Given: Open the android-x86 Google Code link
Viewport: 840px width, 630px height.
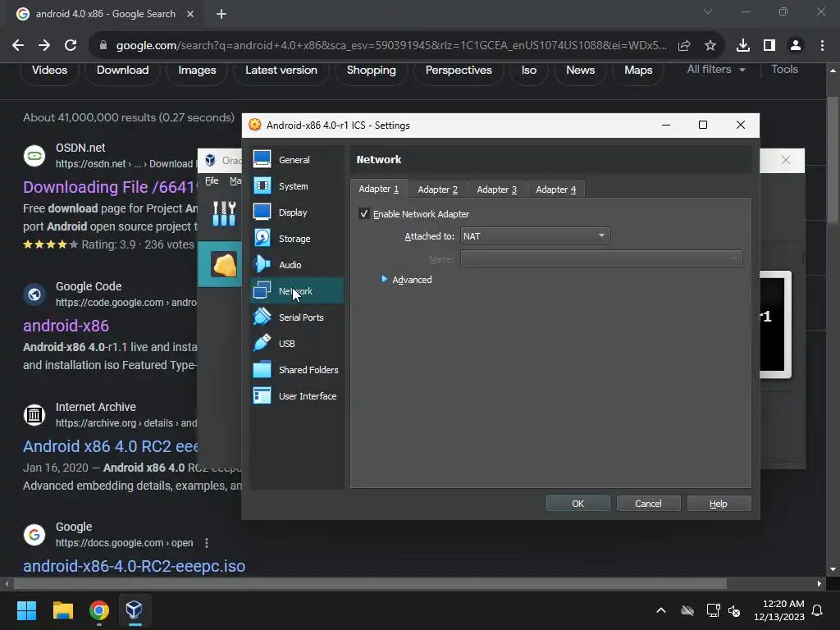Looking at the screenshot, I should pyautogui.click(x=66, y=326).
